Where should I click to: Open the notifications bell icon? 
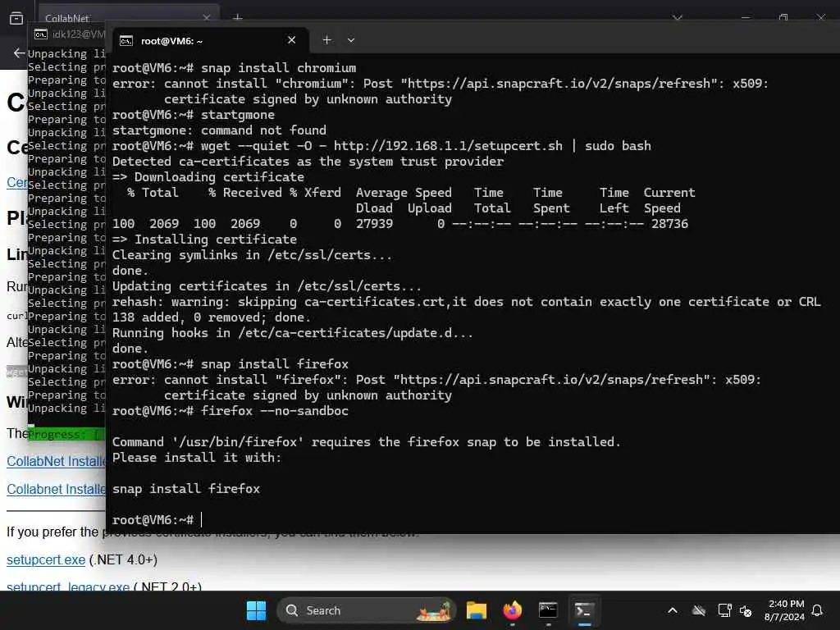coord(818,610)
